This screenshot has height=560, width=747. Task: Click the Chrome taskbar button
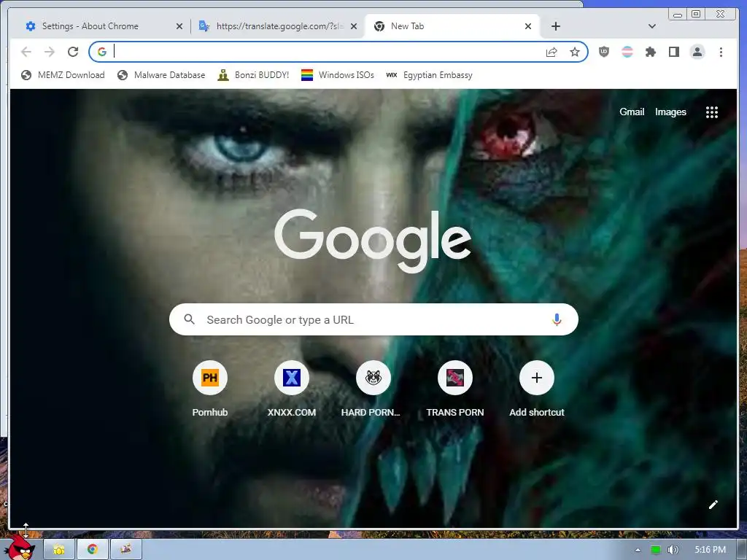93,550
